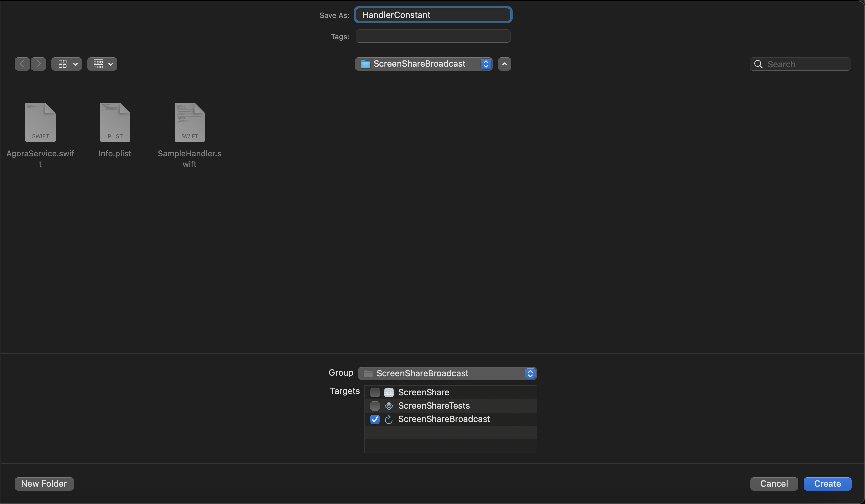
Task: Click the ScreenShareBroadcast target label
Action: click(444, 419)
